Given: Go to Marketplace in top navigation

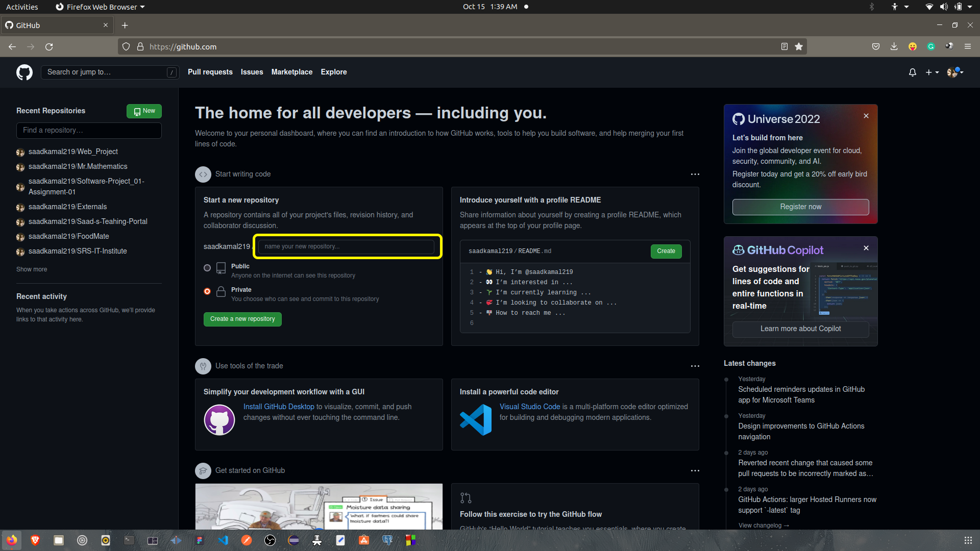Looking at the screenshot, I should 291,72.
